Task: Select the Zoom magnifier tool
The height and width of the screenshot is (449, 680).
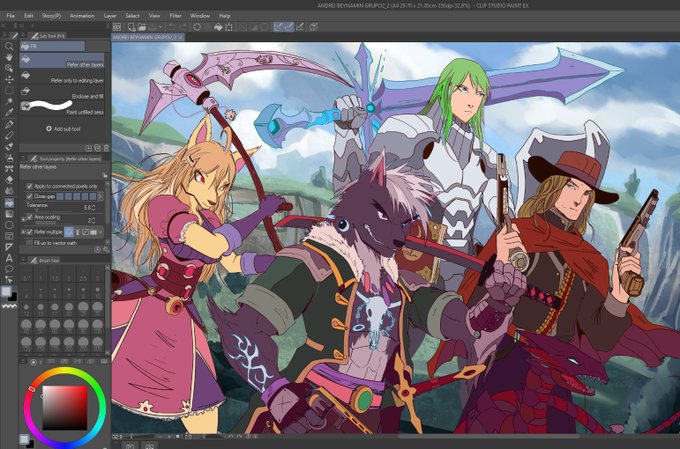Action: [x=9, y=46]
